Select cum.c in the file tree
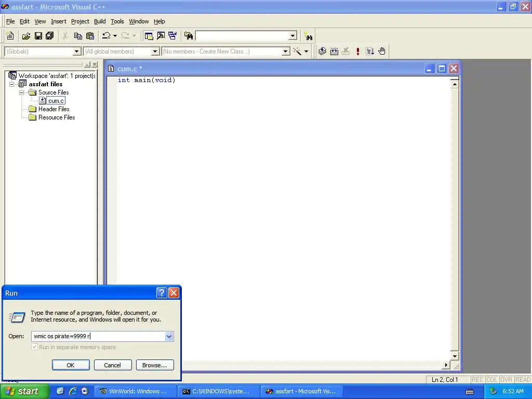Viewport: 532px width, 399px height. 56,101
